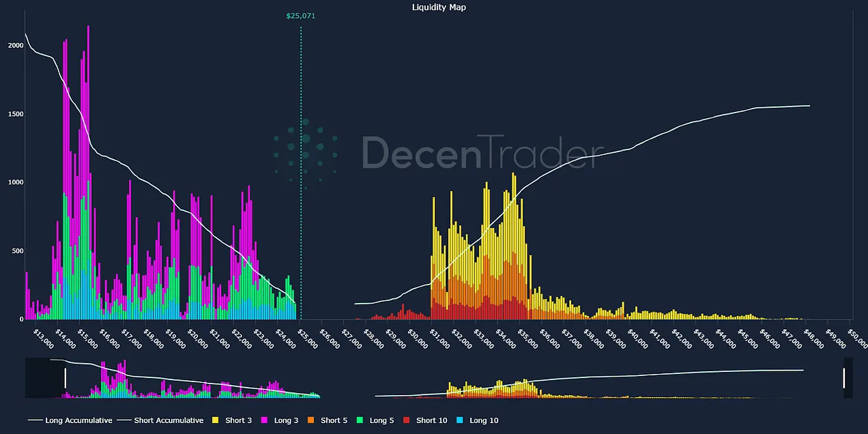
Task: Click the $25,071 current price label
Action: (301, 16)
